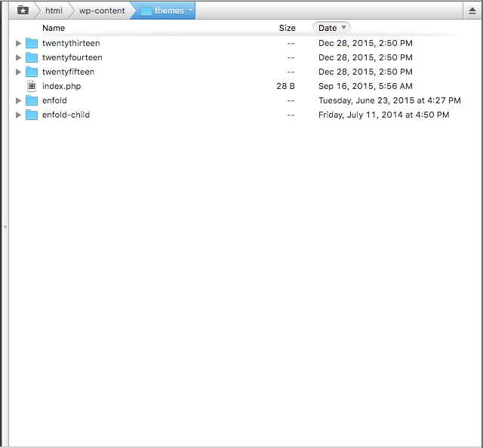
Task: Select the enfold folder name
Action: pos(54,100)
